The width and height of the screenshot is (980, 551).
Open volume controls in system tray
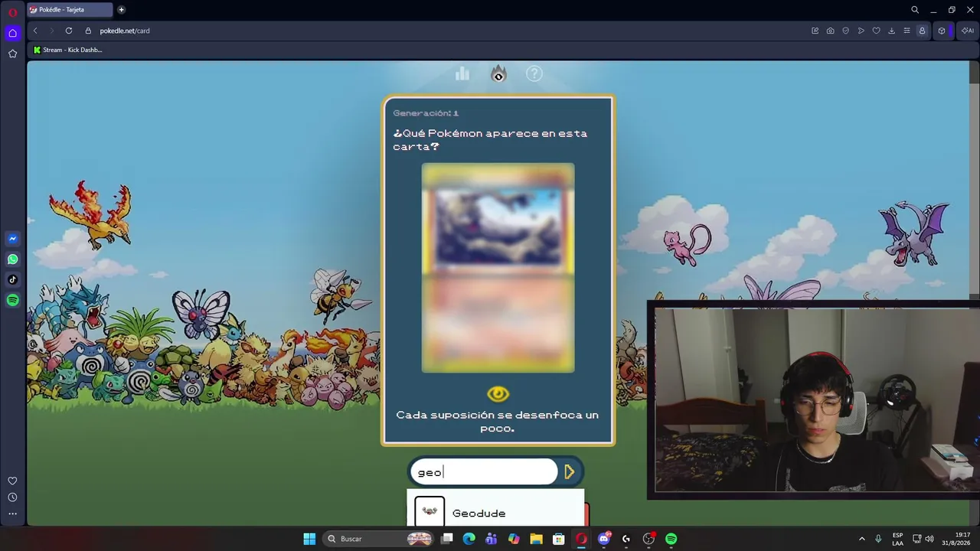tap(930, 539)
